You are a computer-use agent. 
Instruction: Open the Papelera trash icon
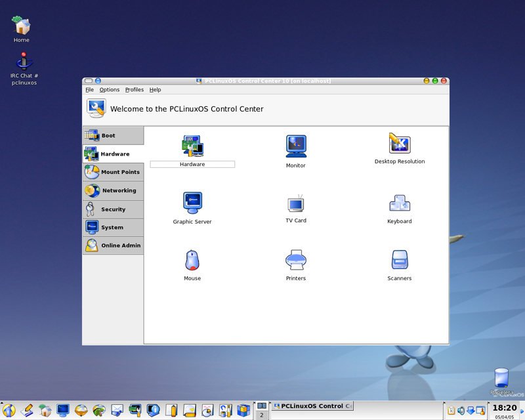pos(501,381)
